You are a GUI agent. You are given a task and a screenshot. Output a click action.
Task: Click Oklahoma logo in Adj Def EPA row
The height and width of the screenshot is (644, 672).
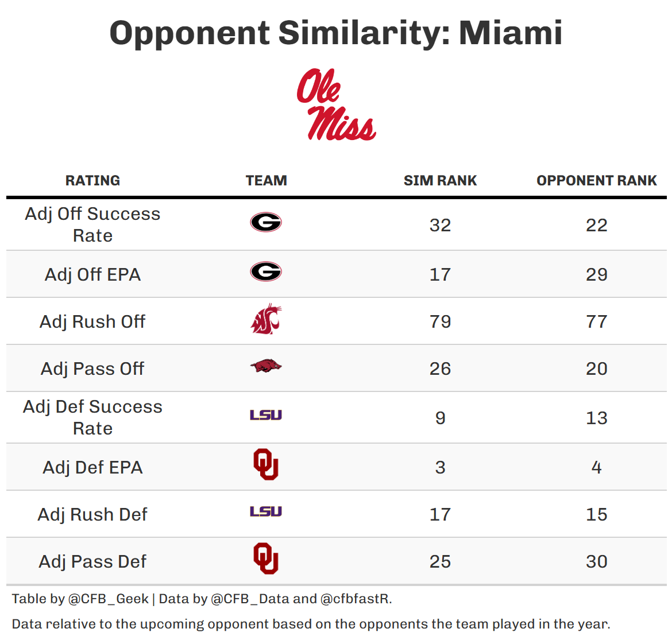(266, 464)
